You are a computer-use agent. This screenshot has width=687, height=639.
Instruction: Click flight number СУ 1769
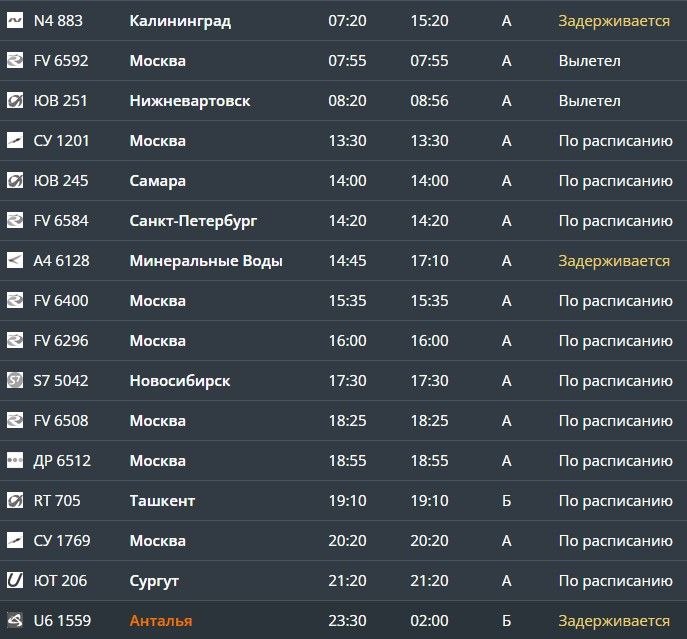coord(62,541)
